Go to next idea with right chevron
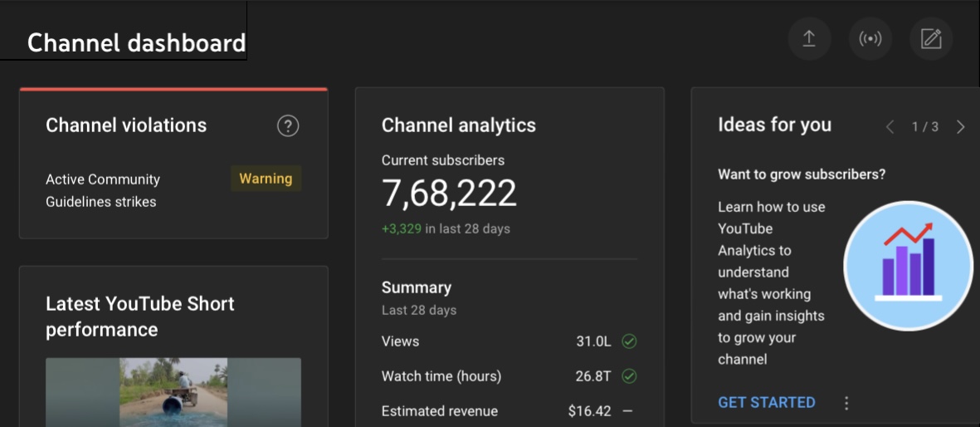The height and width of the screenshot is (427, 980). (961, 127)
